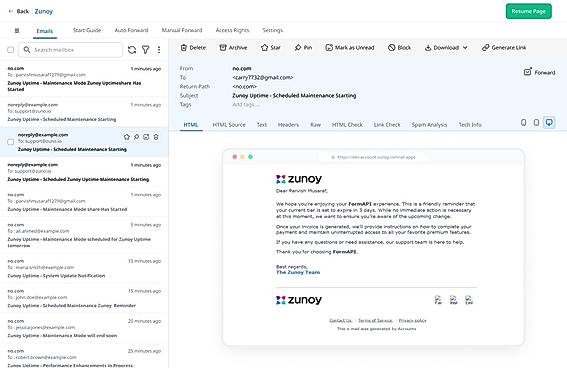Open the Raw tab
Screen dimensions: 567x368
tap(315, 125)
